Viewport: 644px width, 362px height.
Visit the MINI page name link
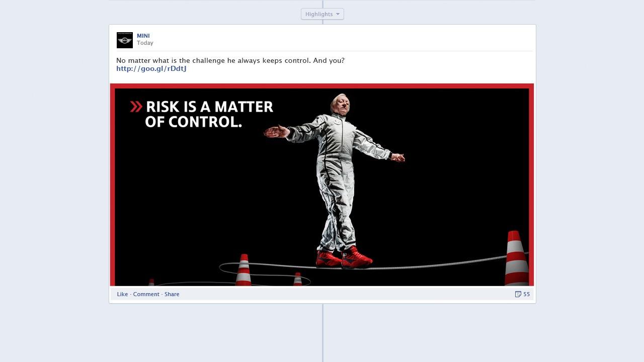tap(143, 36)
